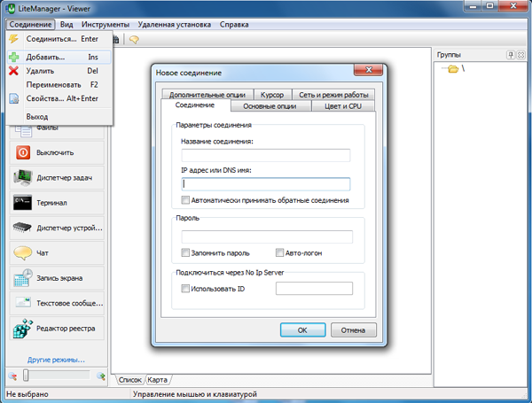This screenshot has width=532, height=403.
Task: Select the Редактор реестра cubes icon
Action: (23, 328)
